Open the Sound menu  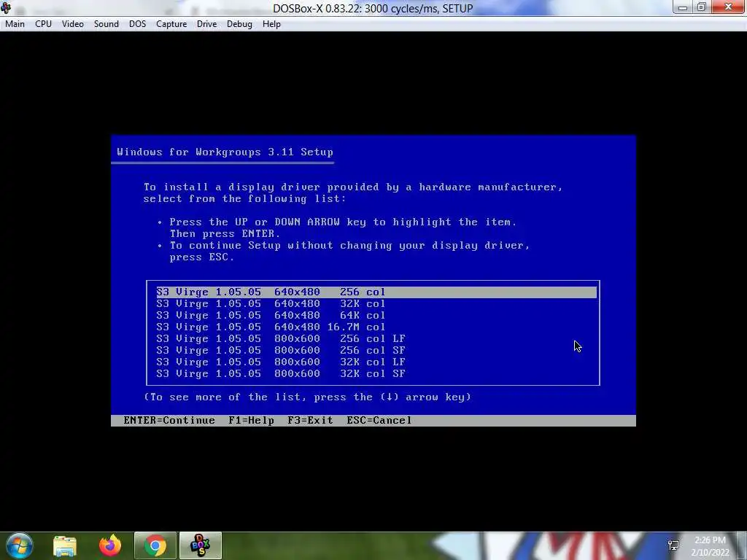(107, 24)
